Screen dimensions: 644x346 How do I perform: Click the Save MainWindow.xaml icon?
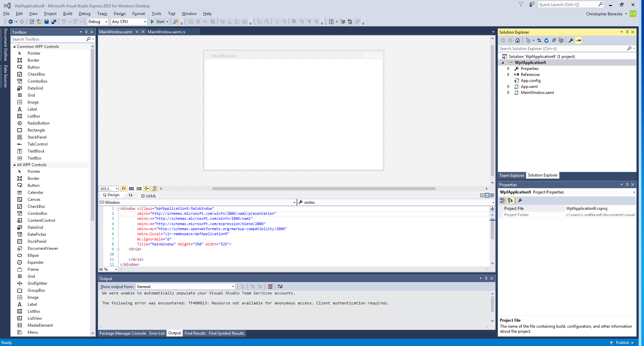(47, 22)
